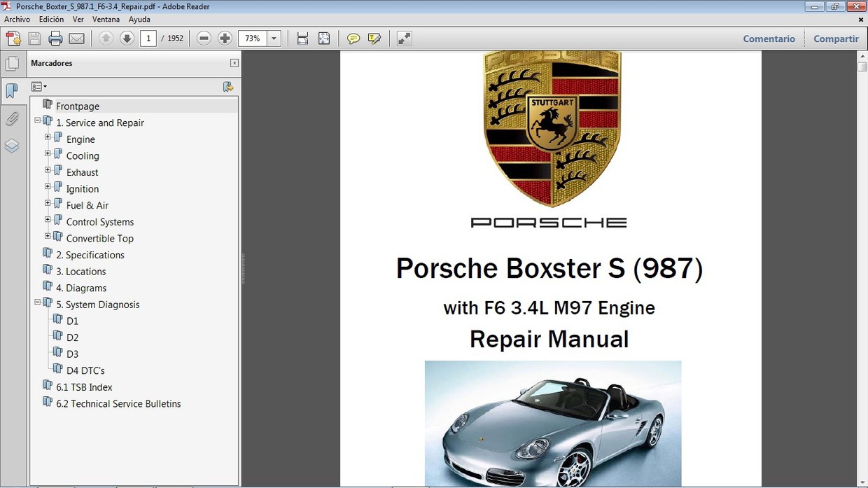This screenshot has height=488, width=868.
Task: Select the Convertible Top bookmark label
Action: (x=100, y=238)
